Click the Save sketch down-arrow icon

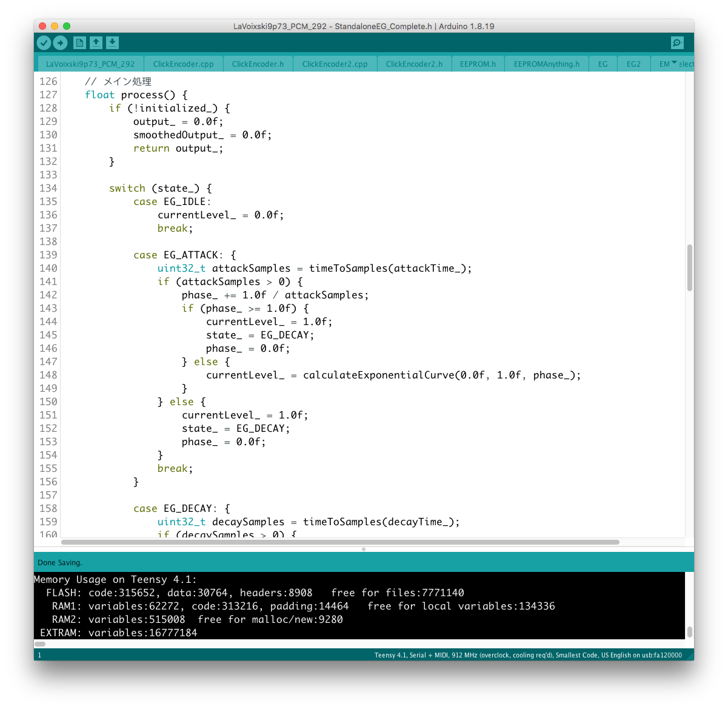(x=112, y=42)
